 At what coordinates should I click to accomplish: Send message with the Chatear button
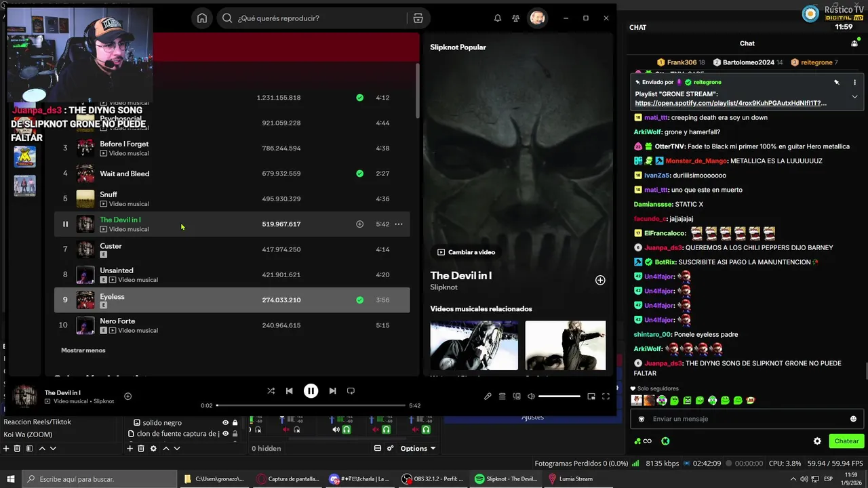[x=846, y=441]
